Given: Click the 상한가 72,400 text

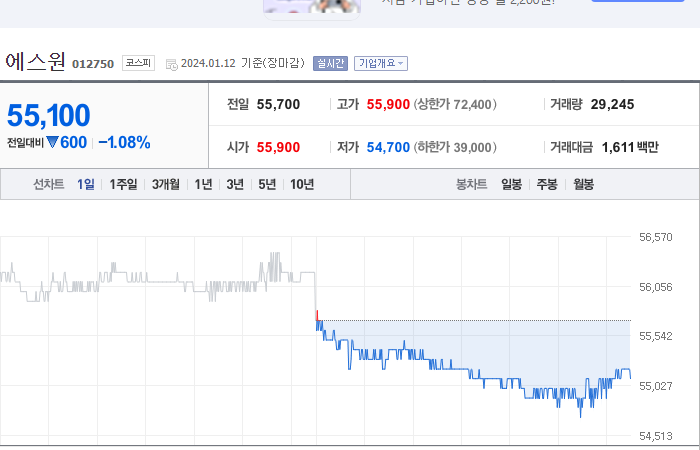Looking at the screenshot, I should click(455, 104).
